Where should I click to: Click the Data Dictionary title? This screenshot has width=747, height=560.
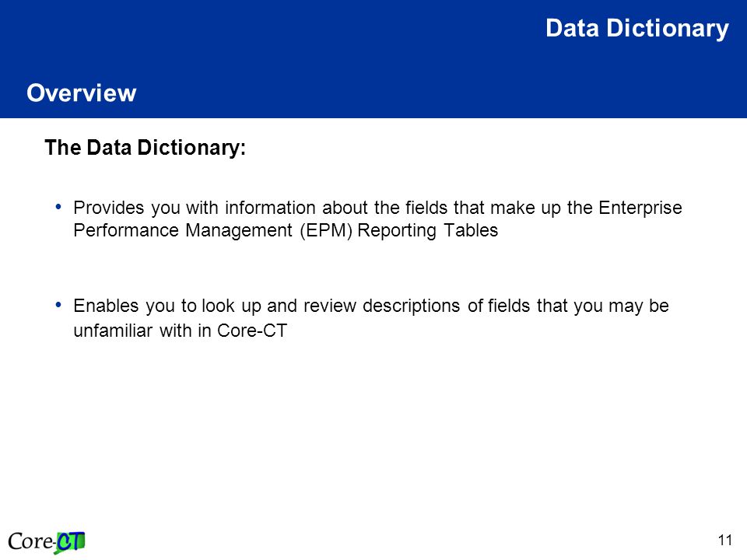637,28
